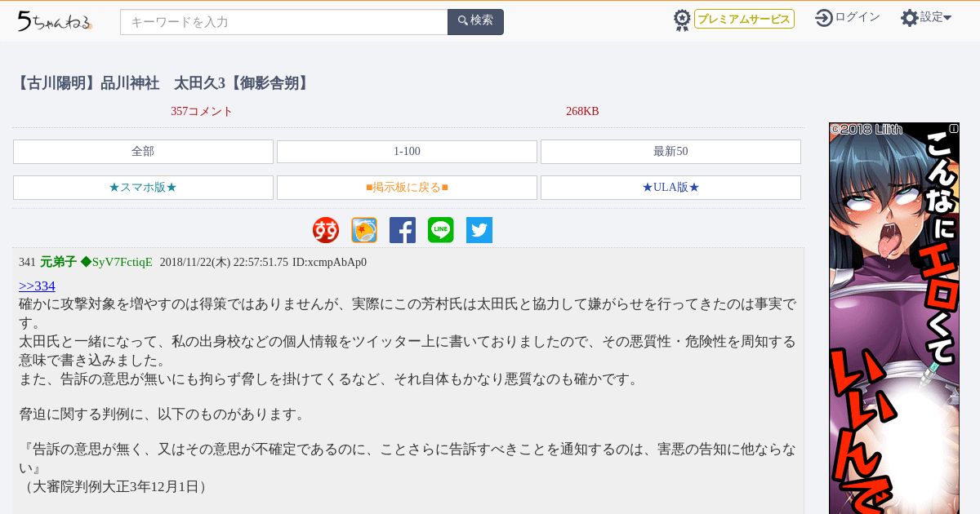
Task: Select the 全部 view tab
Action: coord(143,152)
